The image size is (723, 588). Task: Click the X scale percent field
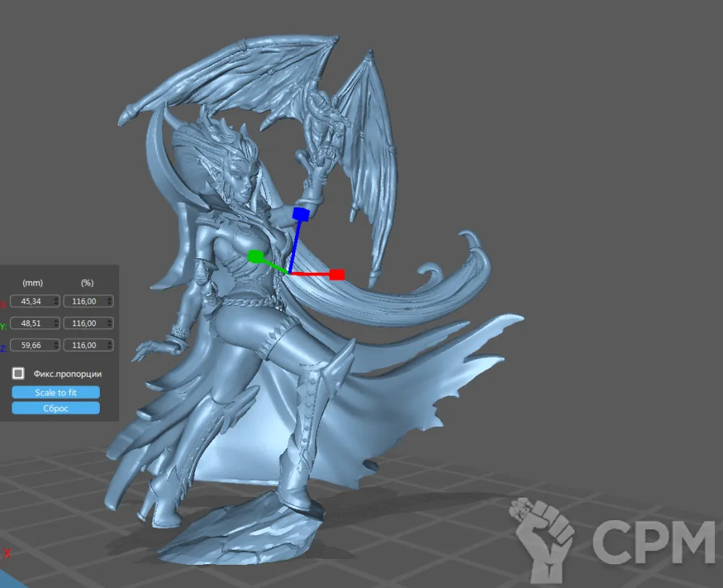pyautogui.click(x=84, y=301)
